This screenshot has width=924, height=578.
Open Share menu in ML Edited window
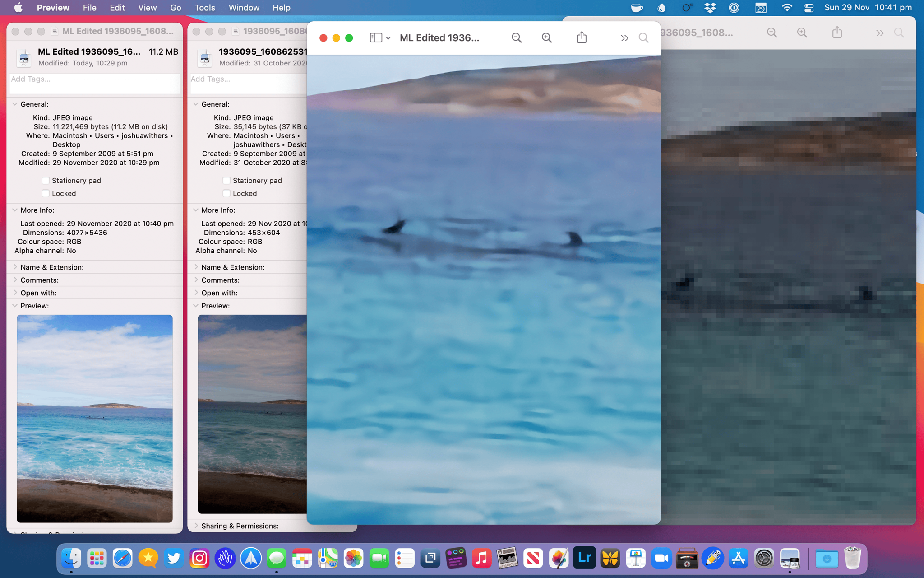[582, 37]
